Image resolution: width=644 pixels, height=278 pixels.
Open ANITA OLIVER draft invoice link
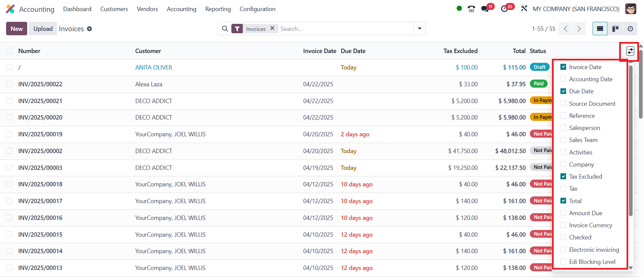tap(153, 67)
